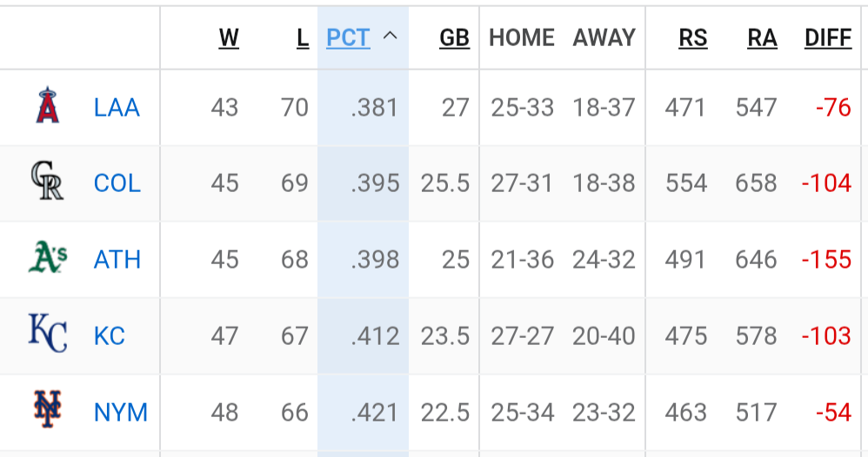The height and width of the screenshot is (457, 868).
Task: Open the COL team link
Action: (117, 183)
